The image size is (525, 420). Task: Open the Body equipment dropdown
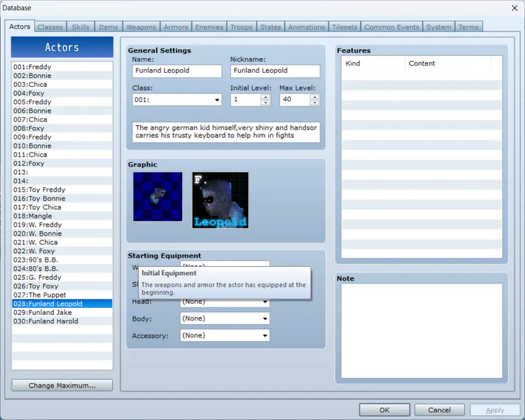click(x=225, y=318)
